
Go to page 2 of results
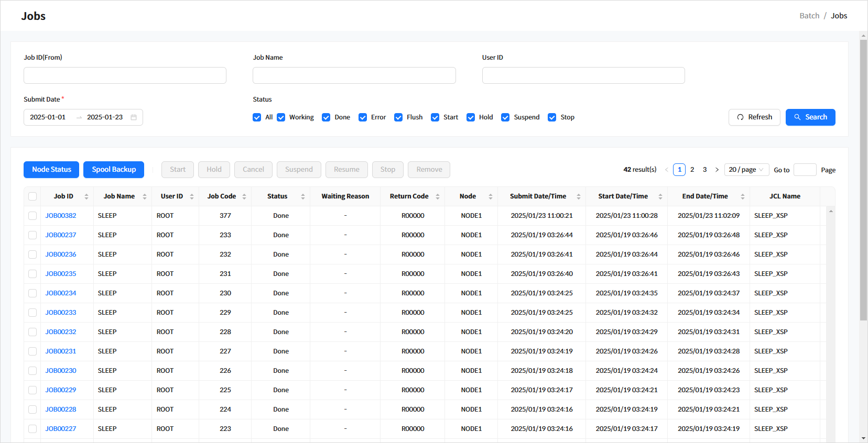click(x=692, y=170)
